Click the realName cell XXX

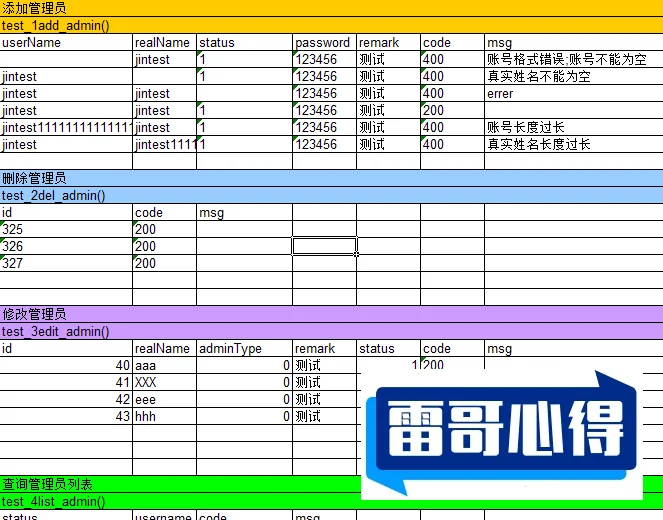click(x=164, y=382)
